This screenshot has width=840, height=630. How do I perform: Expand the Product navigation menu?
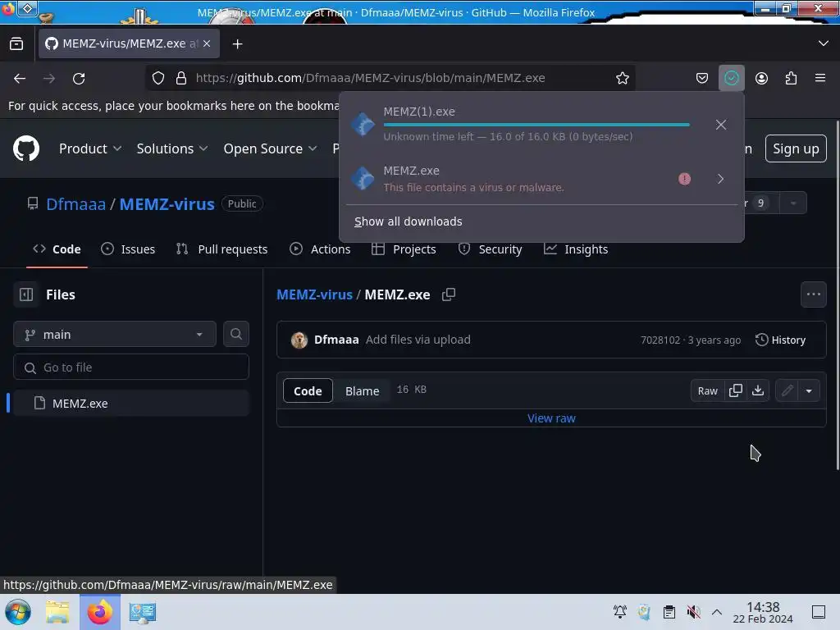pos(90,148)
